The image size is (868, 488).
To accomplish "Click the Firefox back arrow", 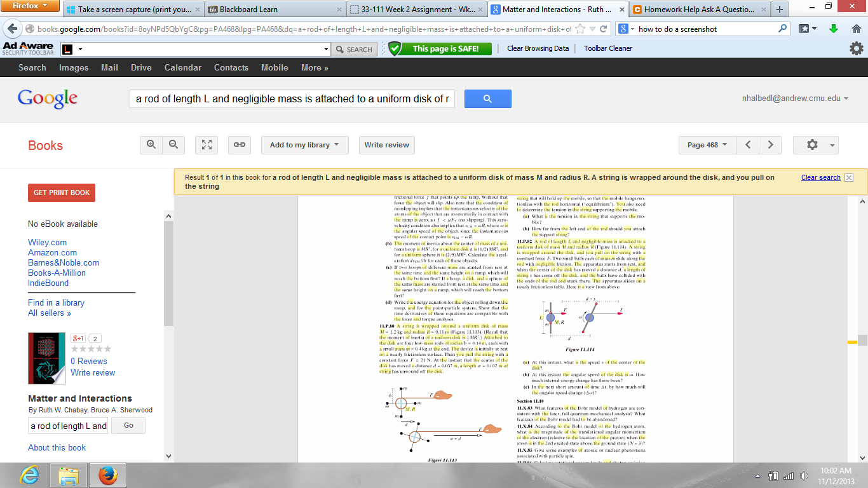I will (x=12, y=29).
